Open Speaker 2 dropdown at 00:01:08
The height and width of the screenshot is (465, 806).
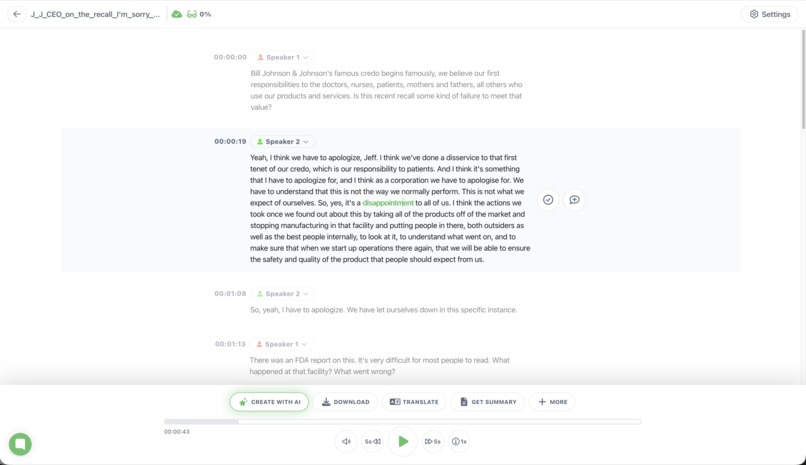coord(283,293)
